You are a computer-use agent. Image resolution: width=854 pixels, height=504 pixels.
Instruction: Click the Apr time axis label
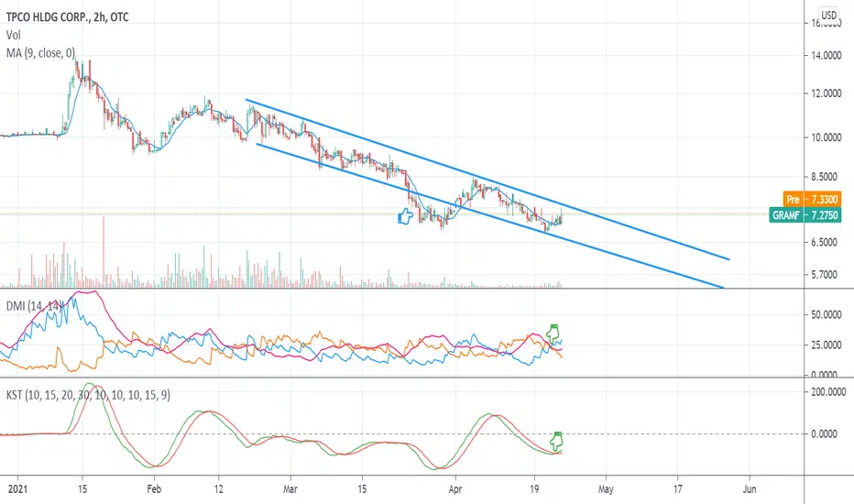click(455, 488)
